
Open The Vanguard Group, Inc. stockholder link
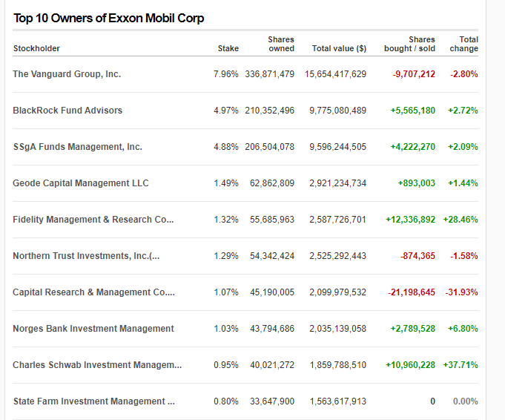pyautogui.click(x=67, y=74)
